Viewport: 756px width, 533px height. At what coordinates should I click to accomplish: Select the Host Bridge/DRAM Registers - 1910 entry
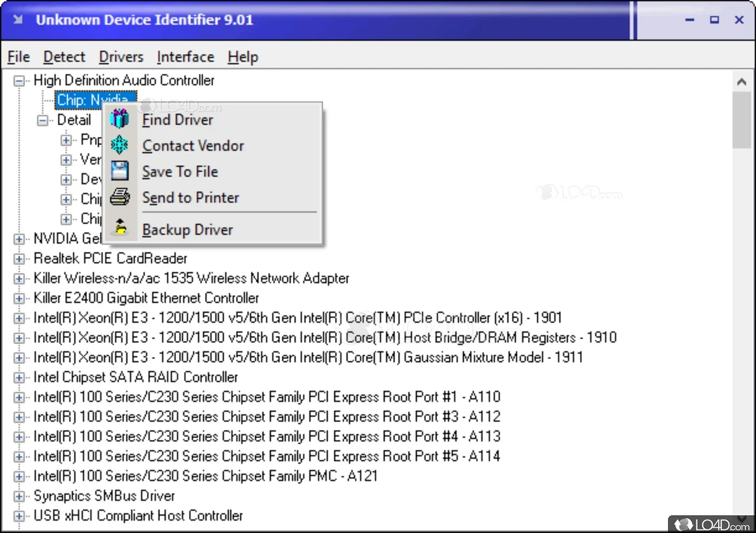pos(325,338)
